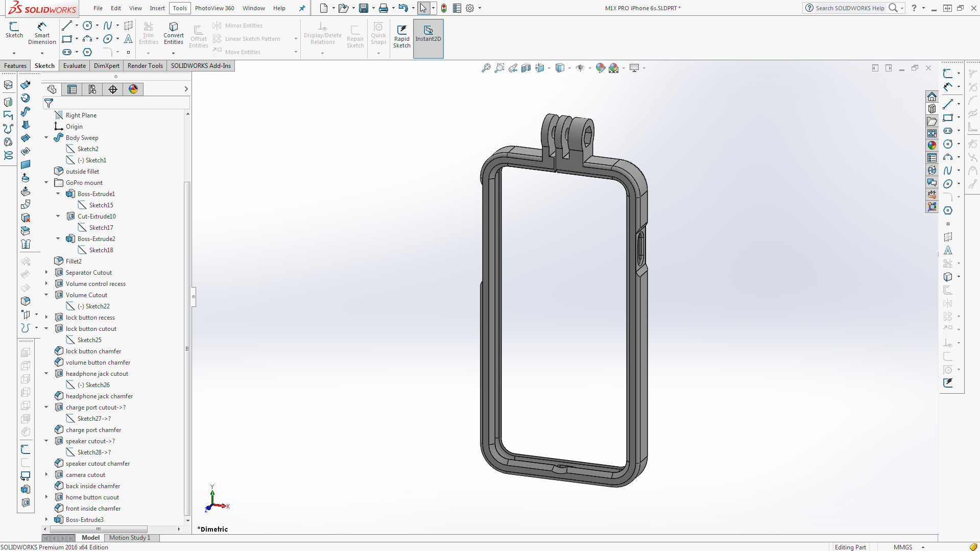980x551 pixels.
Task: Expand manager pane tabs chevron
Action: [x=186, y=89]
